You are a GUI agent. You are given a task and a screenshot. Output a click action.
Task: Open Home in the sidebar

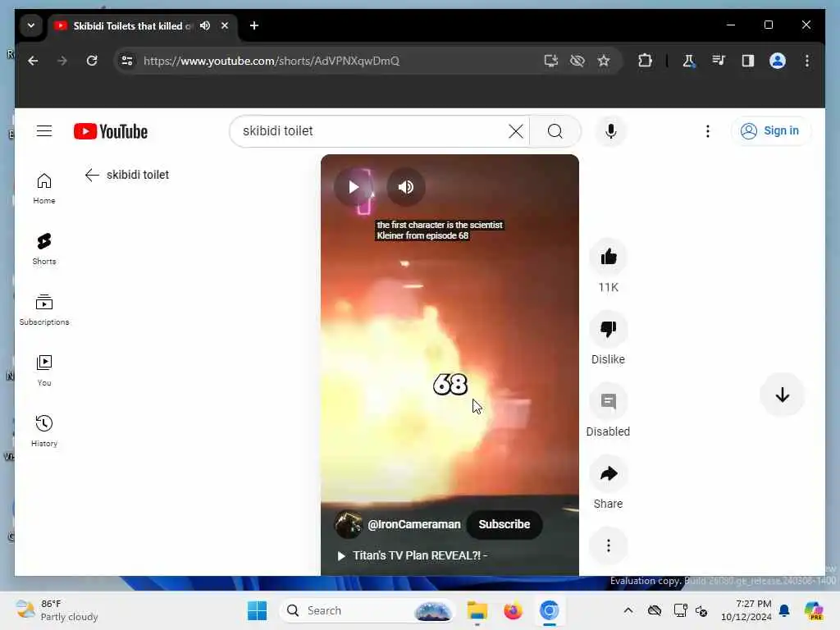44,189
